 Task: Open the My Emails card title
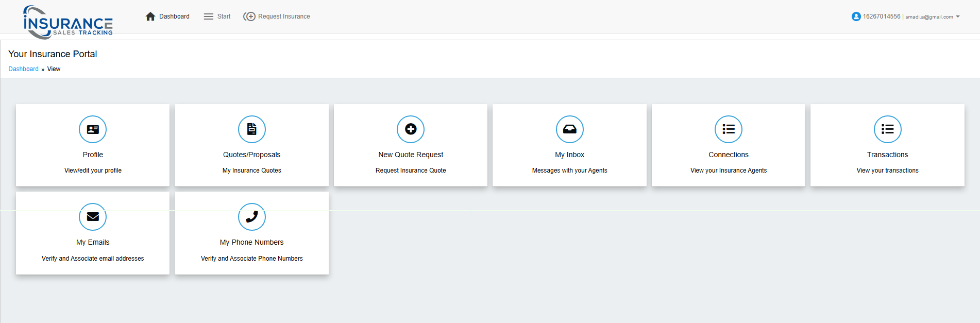click(x=93, y=242)
